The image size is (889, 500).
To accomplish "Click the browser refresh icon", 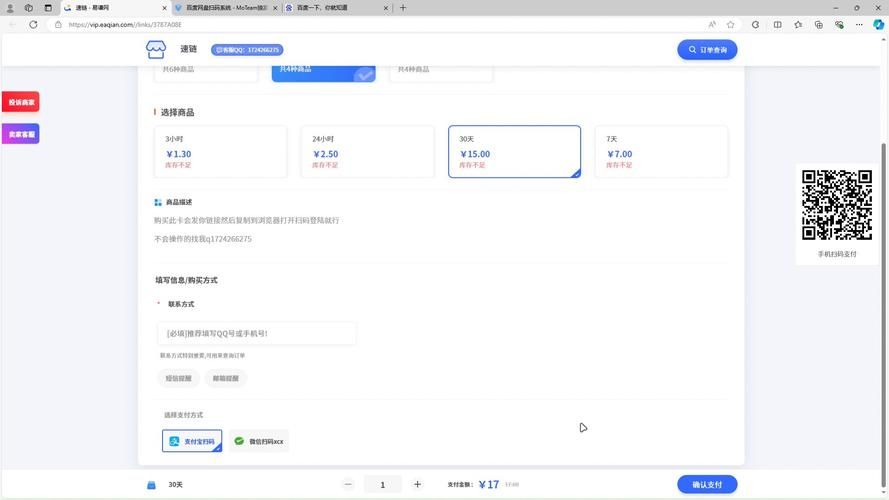I will [x=33, y=24].
